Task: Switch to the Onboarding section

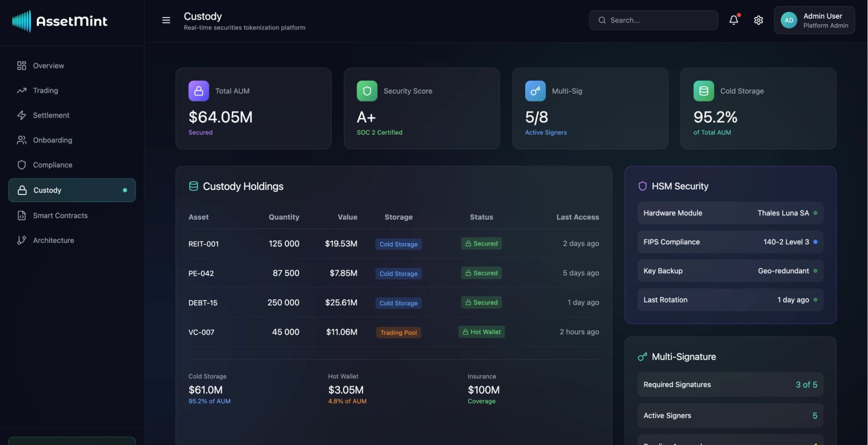Action: click(x=53, y=140)
